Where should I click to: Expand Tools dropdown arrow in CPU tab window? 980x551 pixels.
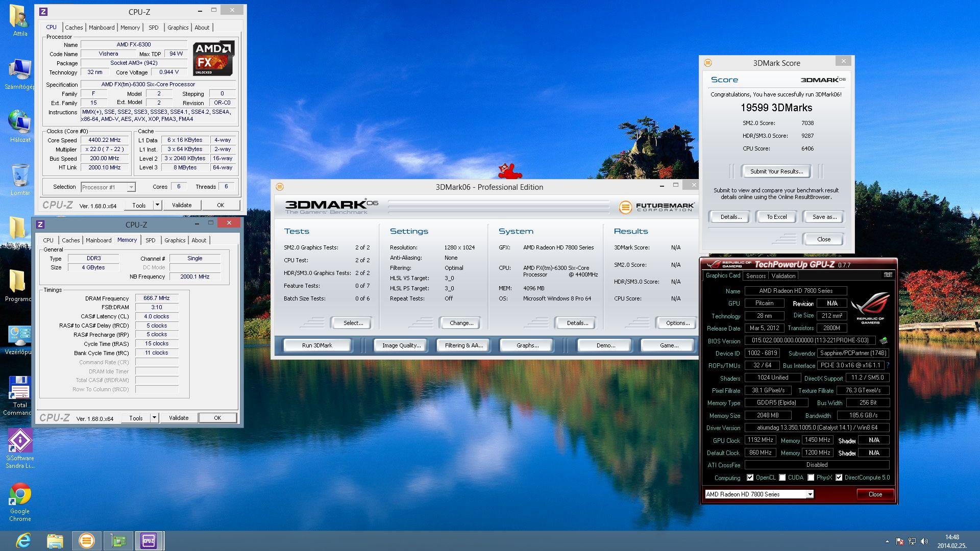click(157, 205)
